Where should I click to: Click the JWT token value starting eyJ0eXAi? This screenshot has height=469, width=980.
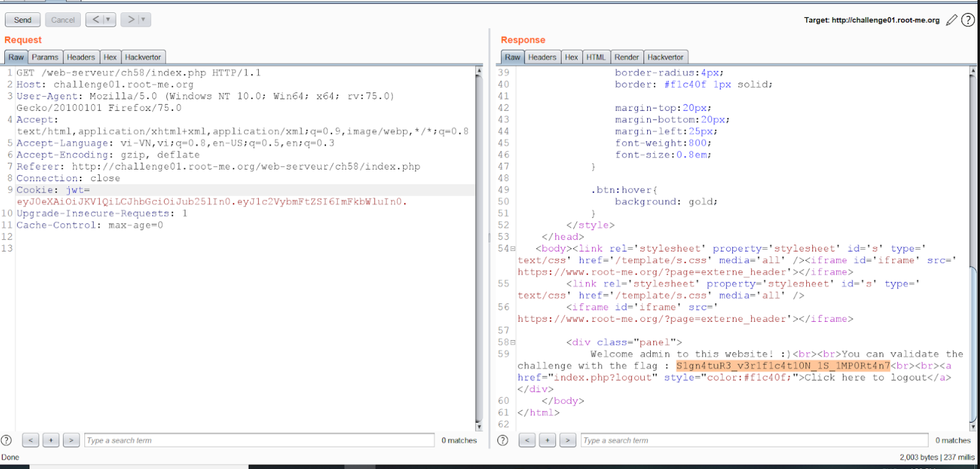pyautogui.click(x=212, y=202)
